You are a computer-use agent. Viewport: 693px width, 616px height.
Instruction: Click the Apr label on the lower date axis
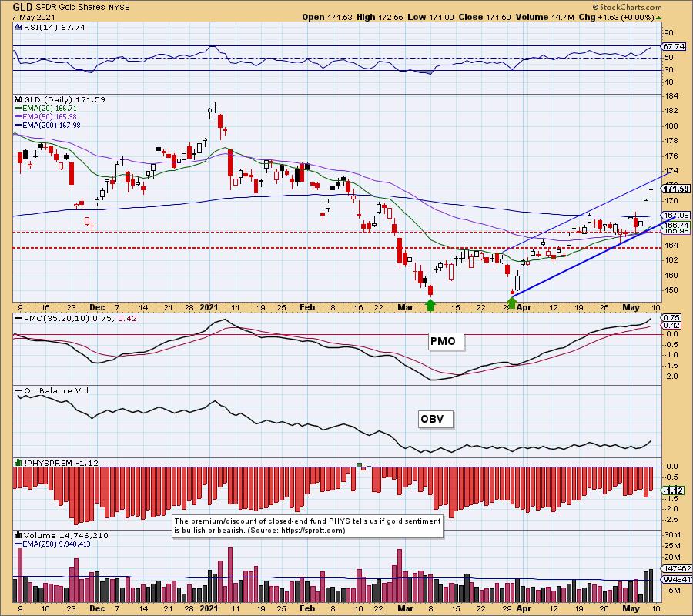[x=524, y=608]
